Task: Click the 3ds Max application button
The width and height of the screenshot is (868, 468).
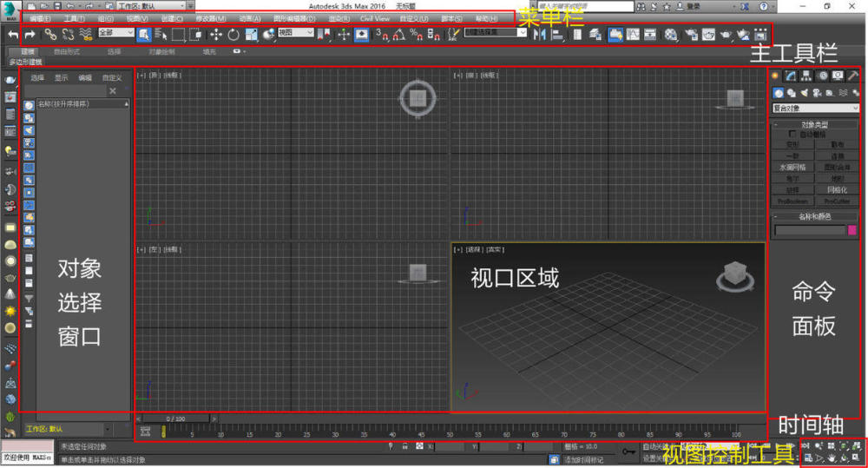Action: point(10,10)
